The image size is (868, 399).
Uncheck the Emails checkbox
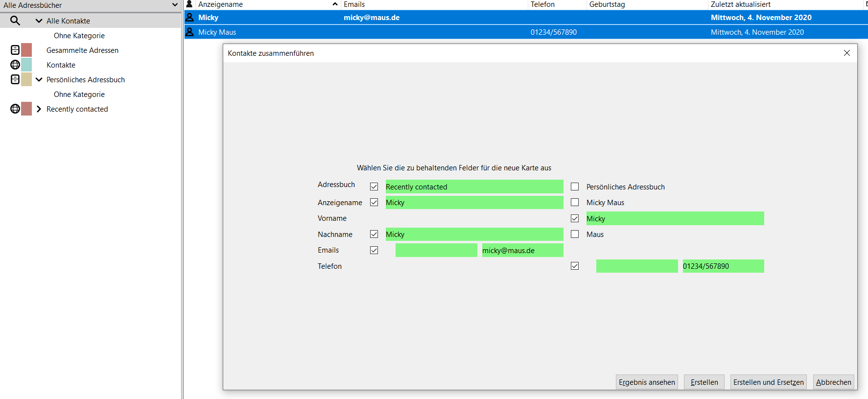coord(374,250)
